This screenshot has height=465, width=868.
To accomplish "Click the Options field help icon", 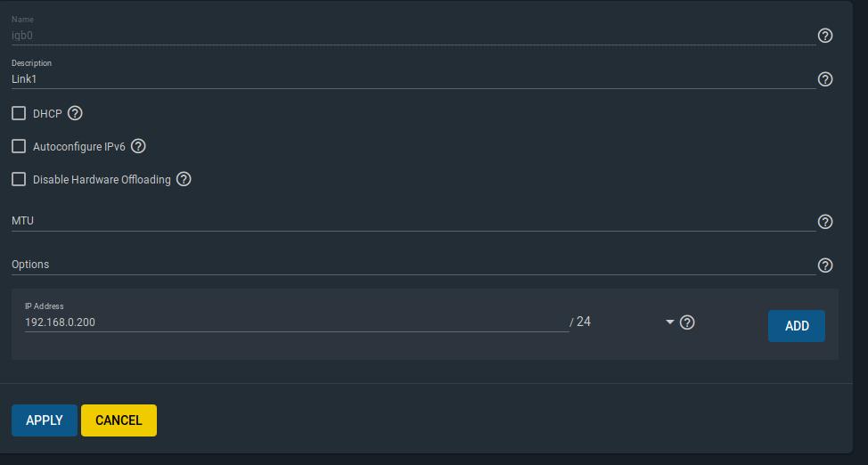I will [825, 265].
